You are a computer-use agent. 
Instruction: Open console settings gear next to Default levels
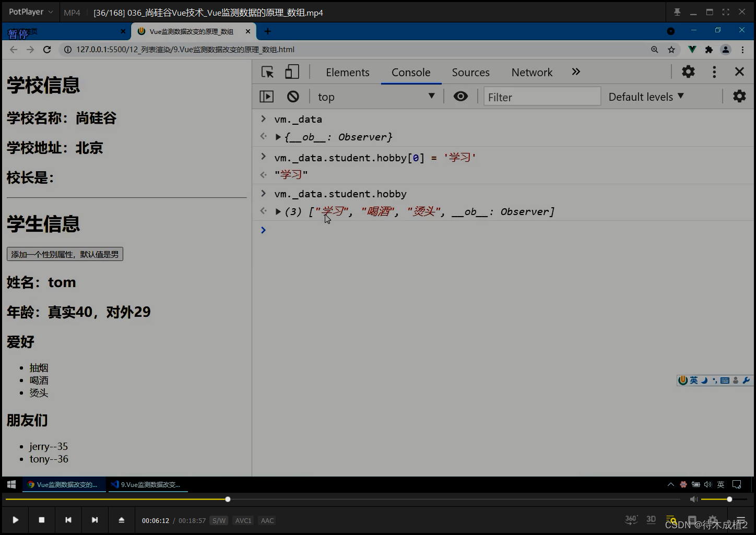click(739, 96)
